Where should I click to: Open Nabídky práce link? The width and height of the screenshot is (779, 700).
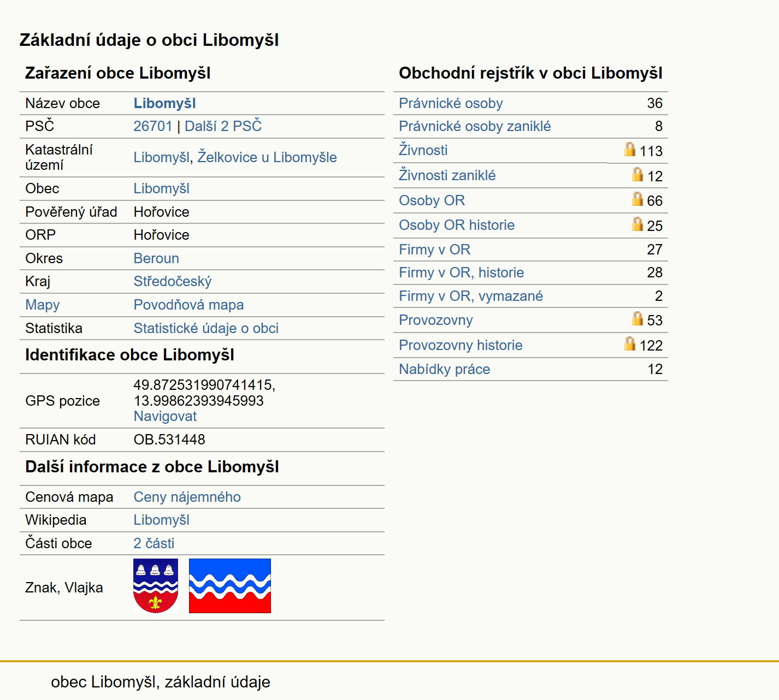[x=444, y=369]
